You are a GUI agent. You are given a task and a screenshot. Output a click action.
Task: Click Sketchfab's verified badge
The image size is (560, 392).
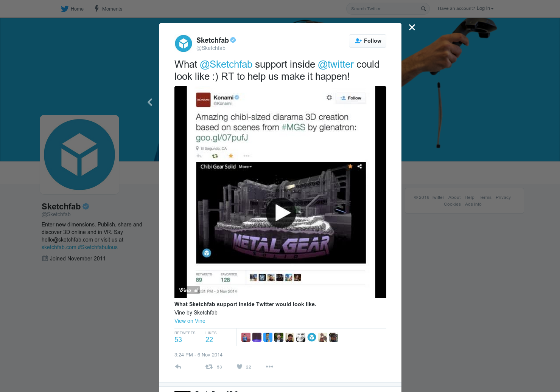pyautogui.click(x=233, y=40)
